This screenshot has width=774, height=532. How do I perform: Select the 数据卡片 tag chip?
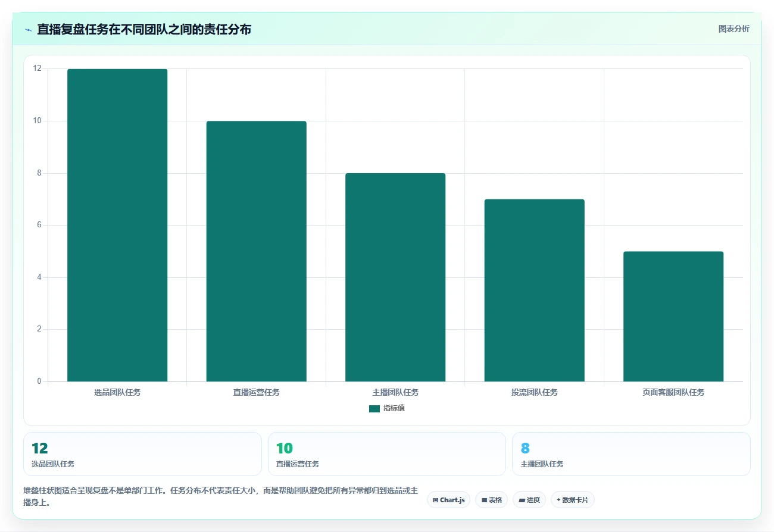point(572,500)
